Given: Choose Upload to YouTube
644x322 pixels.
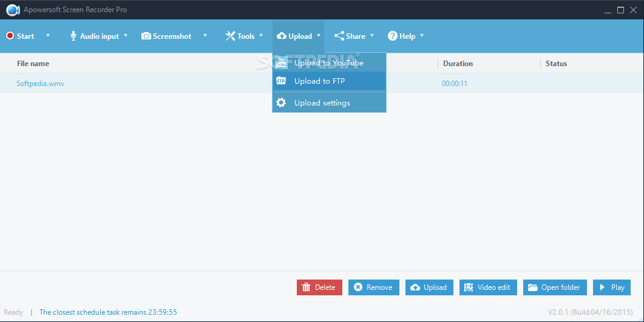Looking at the screenshot, I should click(x=329, y=62).
